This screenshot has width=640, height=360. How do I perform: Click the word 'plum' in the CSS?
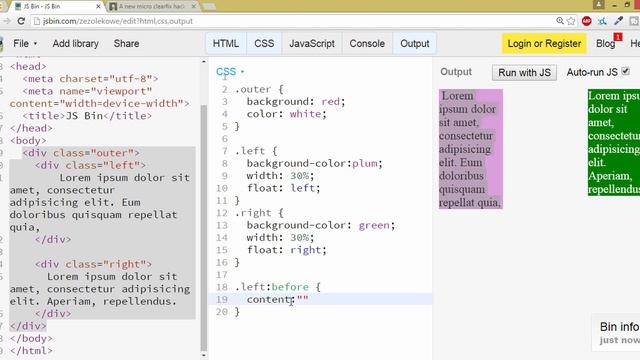[x=364, y=163]
